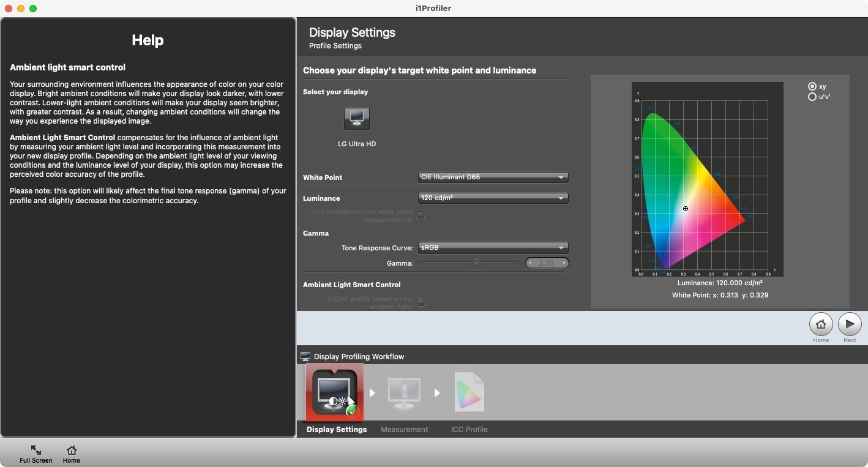Click the LG Ultra HD display icon

(x=357, y=118)
